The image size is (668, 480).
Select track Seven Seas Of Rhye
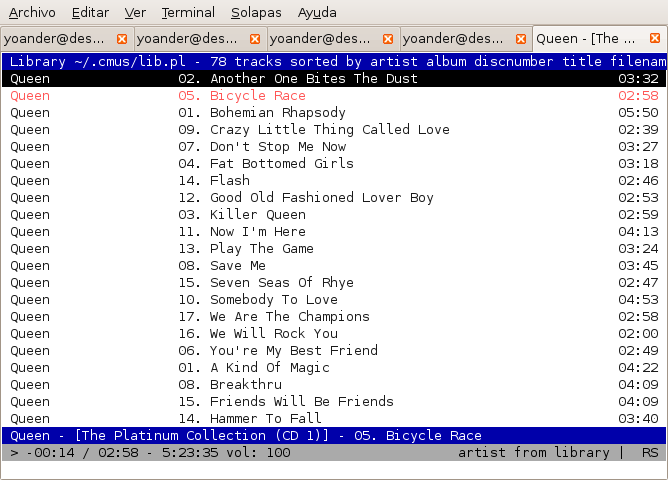(334, 283)
